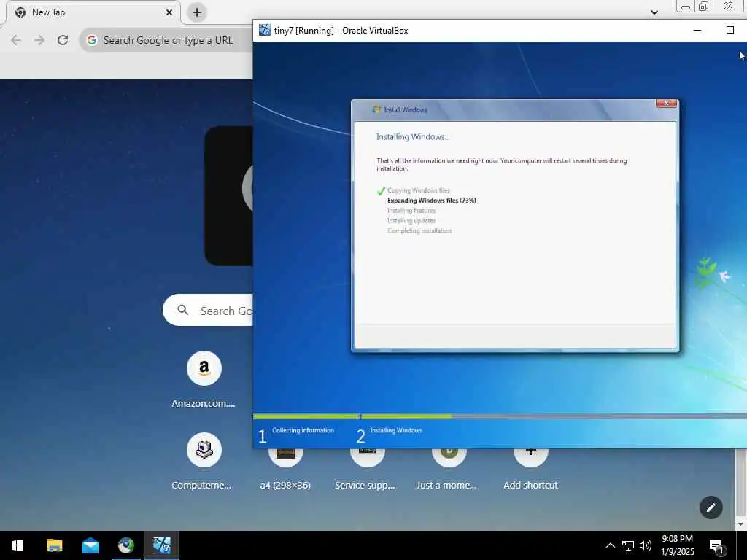Open a new Chrome tab with plus button
Image resolution: width=747 pixels, height=560 pixels.
(197, 12)
